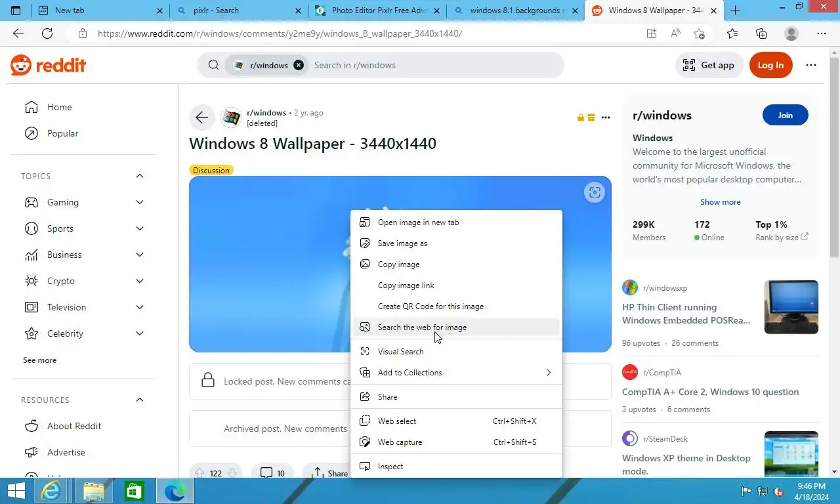
Task: Join the r/windows community
Action: tap(785, 115)
